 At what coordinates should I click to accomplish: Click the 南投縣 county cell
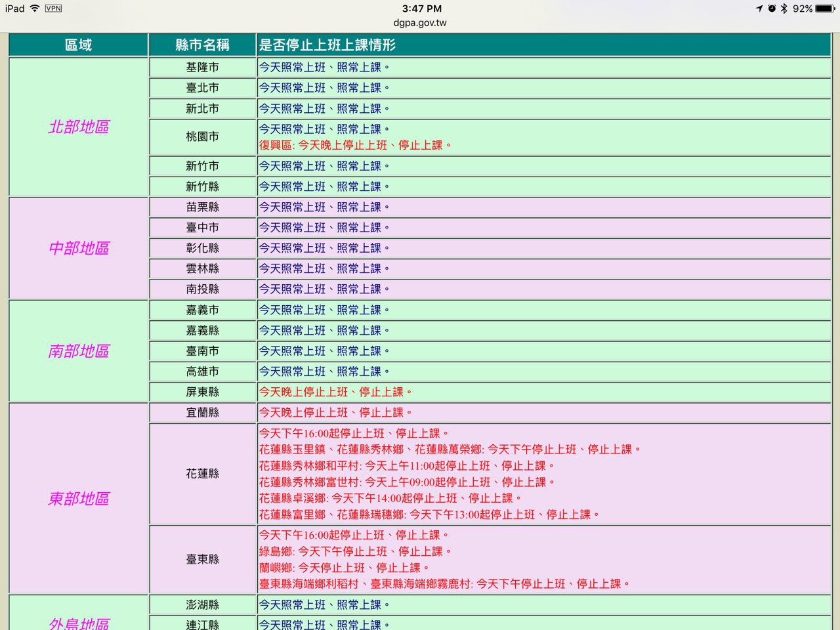(x=202, y=289)
